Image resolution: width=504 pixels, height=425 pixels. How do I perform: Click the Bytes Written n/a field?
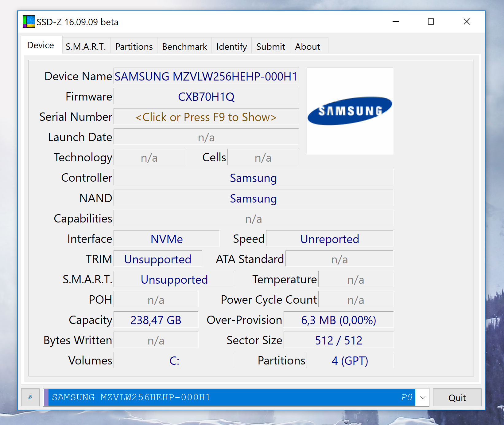tap(156, 340)
